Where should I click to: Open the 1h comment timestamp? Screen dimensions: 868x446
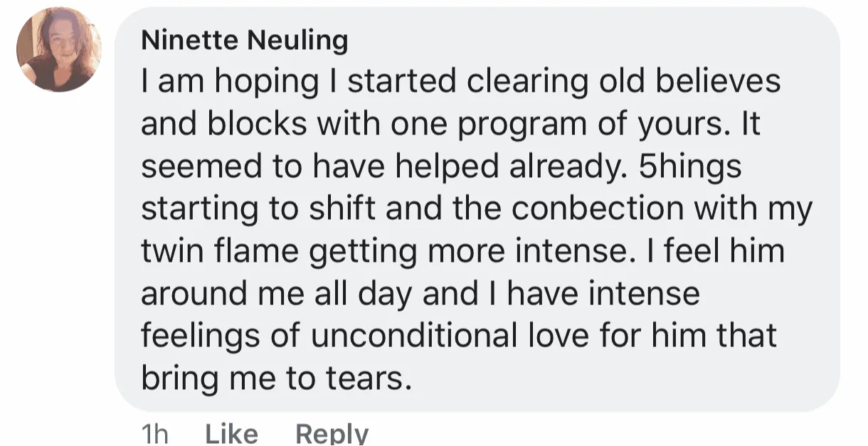[x=155, y=433]
